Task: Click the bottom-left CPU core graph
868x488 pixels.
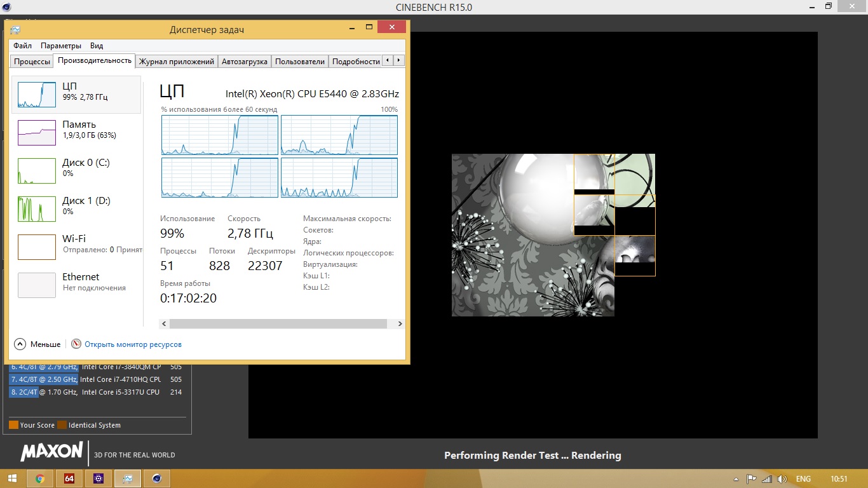Action: click(x=220, y=177)
